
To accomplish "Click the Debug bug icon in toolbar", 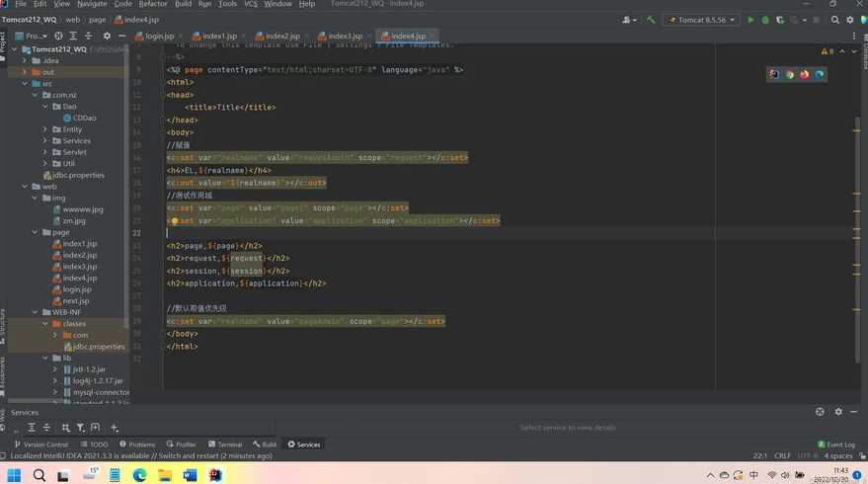I will click(x=765, y=20).
